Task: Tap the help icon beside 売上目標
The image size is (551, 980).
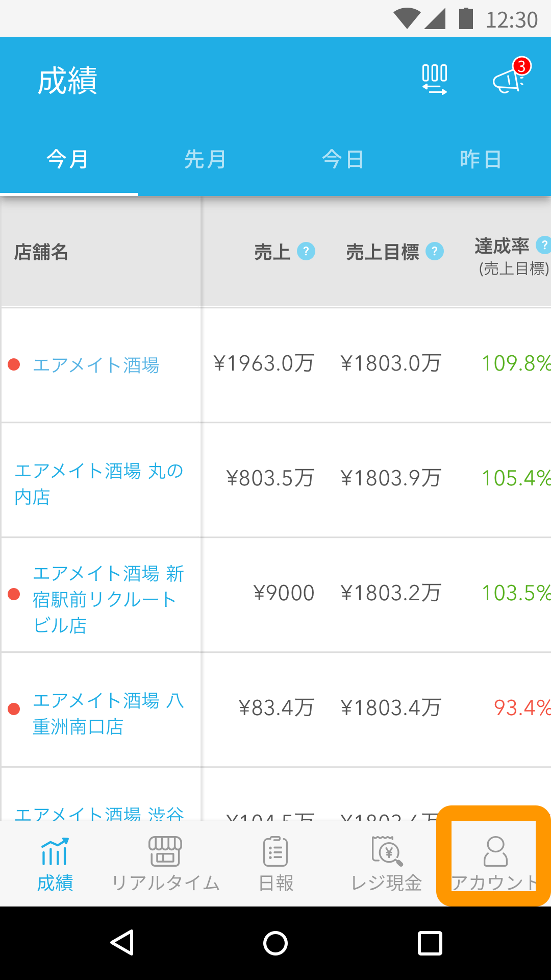Action: [x=435, y=251]
